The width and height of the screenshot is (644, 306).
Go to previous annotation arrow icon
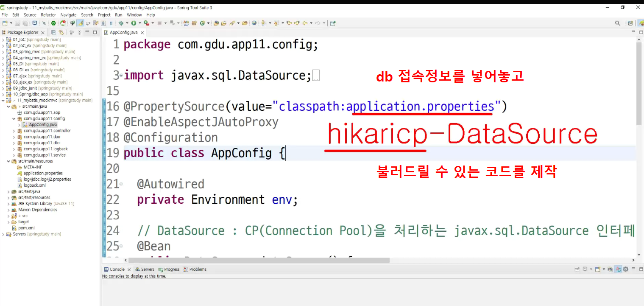(276, 23)
